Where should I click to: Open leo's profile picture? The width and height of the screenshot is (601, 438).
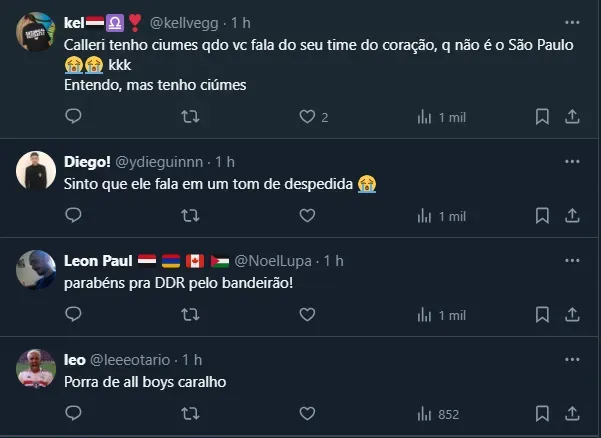[35, 371]
